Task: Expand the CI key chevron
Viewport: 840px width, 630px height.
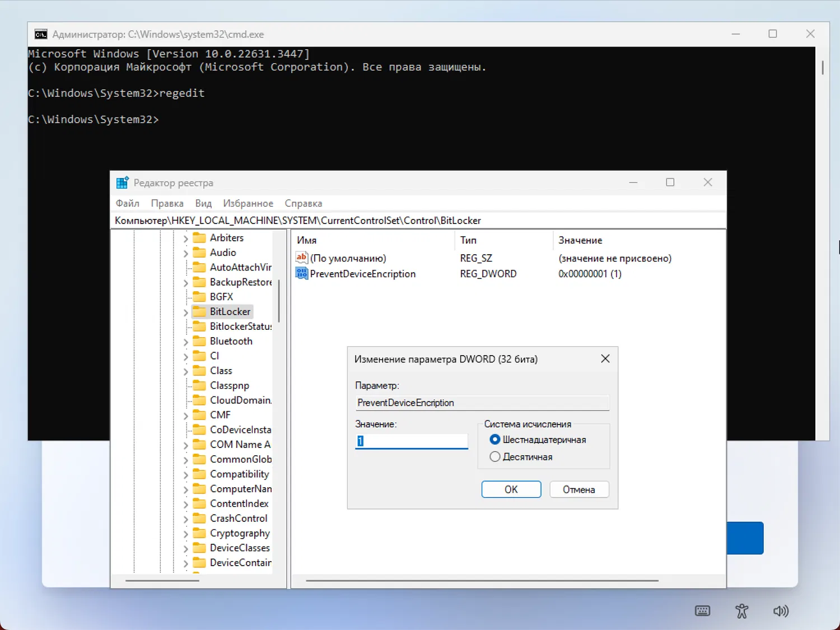Action: [x=185, y=357]
